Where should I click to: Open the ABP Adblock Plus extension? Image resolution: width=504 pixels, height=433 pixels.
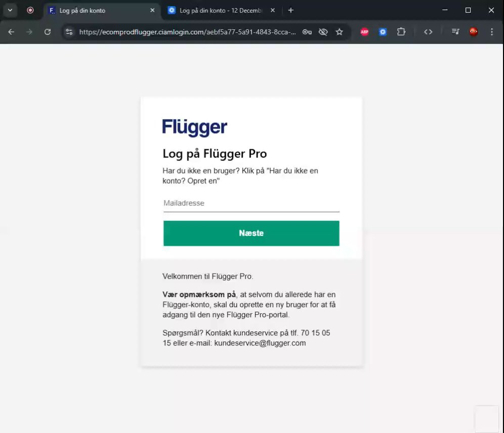[x=364, y=32]
